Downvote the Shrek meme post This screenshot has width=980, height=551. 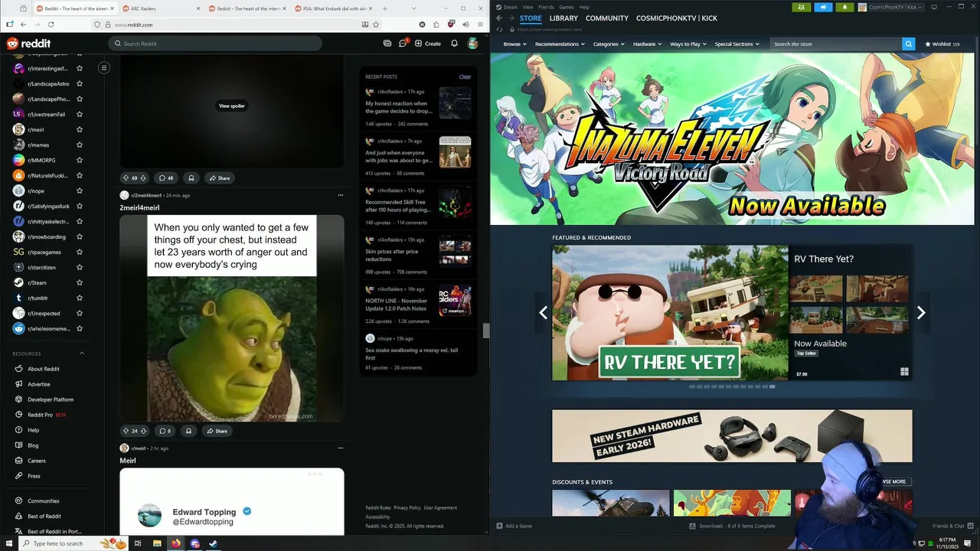coord(142,431)
